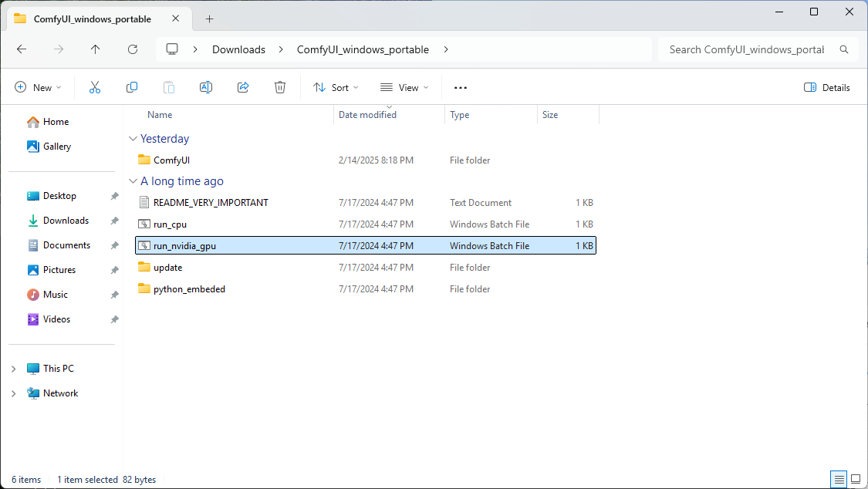
Task: Go up one folder level arrow
Action: 95,49
